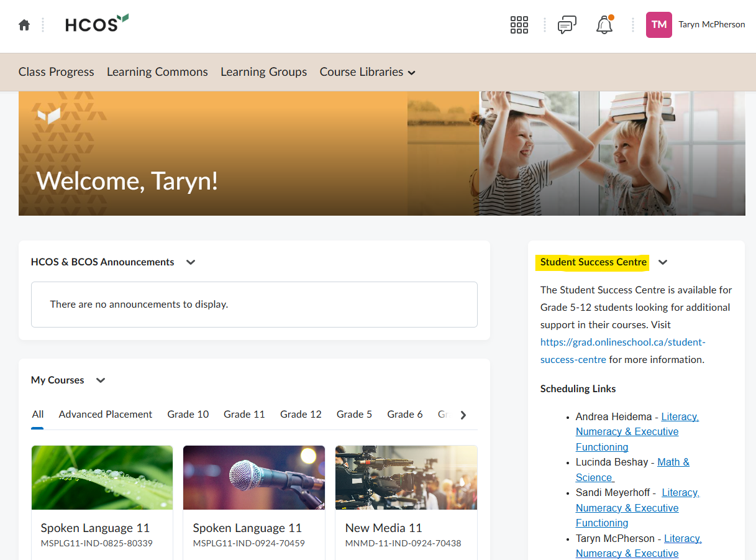The width and height of the screenshot is (756, 560).
Task: Open the grad.onlineschool.ca student-success-centre link
Action: [622, 342]
